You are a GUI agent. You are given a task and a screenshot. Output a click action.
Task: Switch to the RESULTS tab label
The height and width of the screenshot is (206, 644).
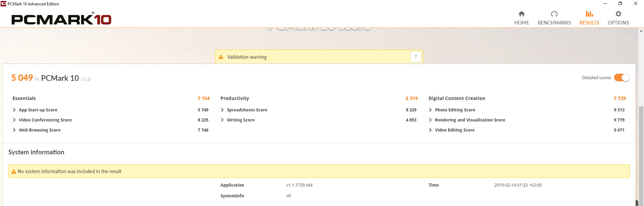[589, 22]
